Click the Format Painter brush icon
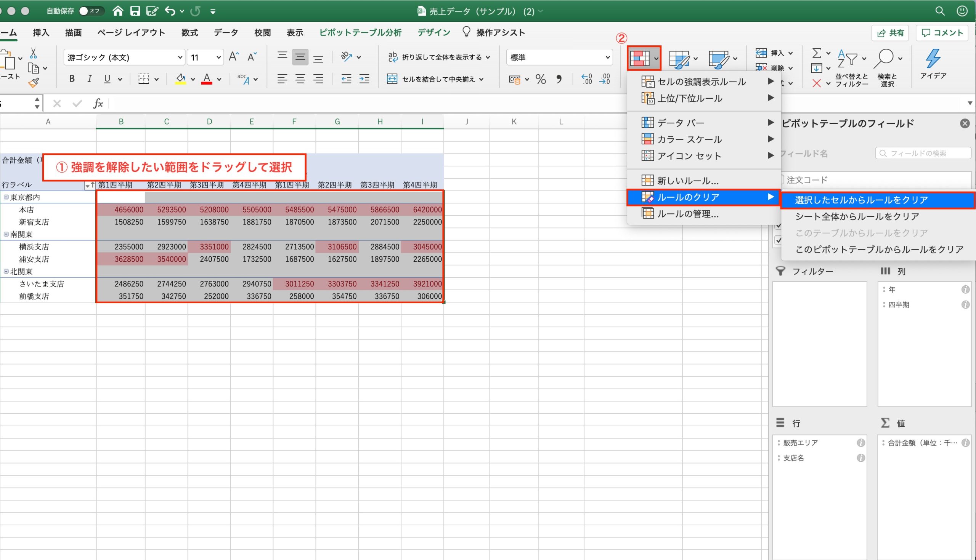 pyautogui.click(x=34, y=82)
